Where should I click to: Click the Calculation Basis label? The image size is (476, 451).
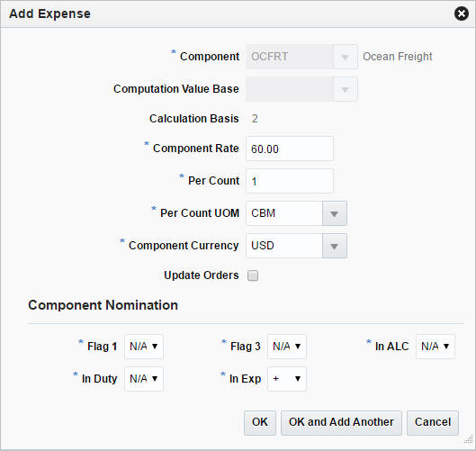point(194,119)
